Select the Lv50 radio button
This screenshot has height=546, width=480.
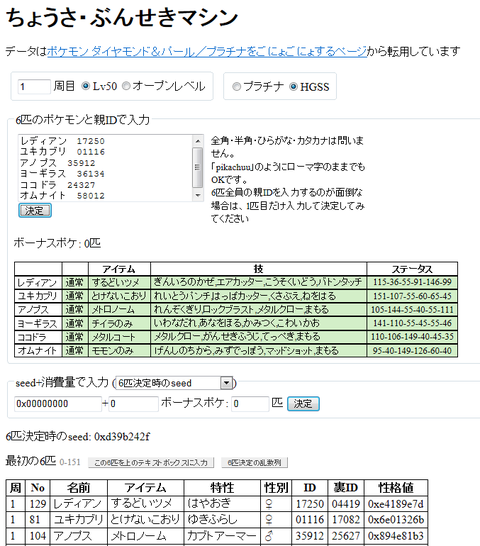85,86
